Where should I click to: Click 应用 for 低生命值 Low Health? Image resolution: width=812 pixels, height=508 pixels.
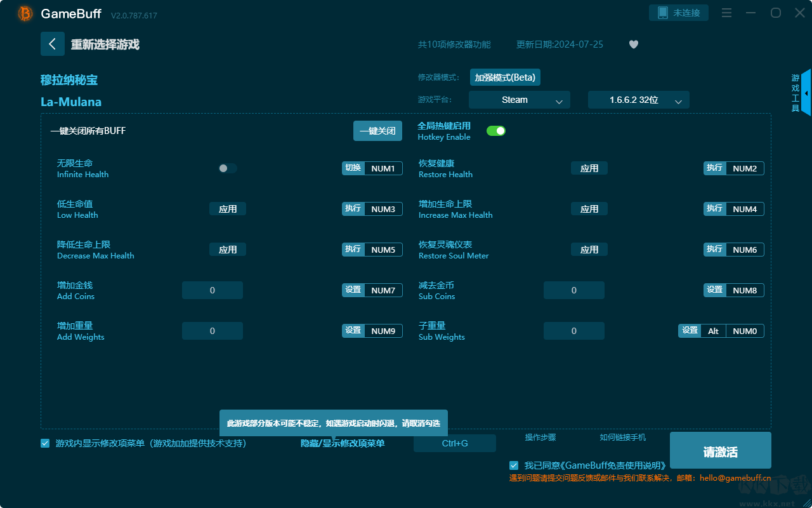(x=228, y=209)
